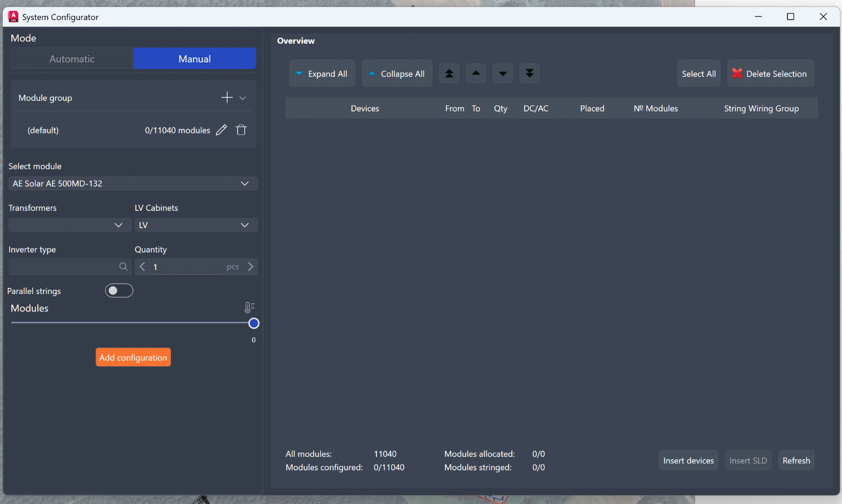Minimize the System Configurator window
842x504 pixels.
click(758, 17)
